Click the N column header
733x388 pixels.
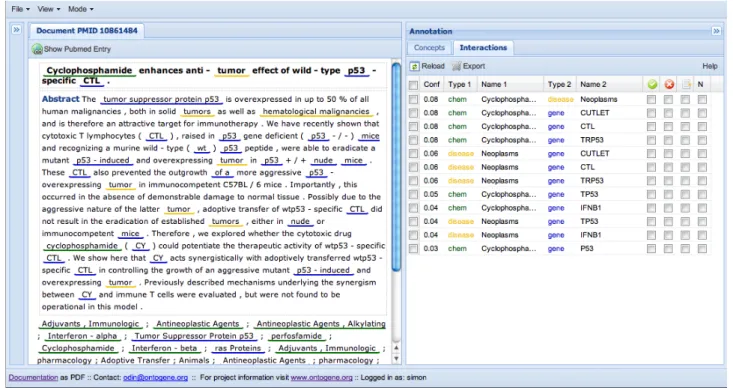700,85
